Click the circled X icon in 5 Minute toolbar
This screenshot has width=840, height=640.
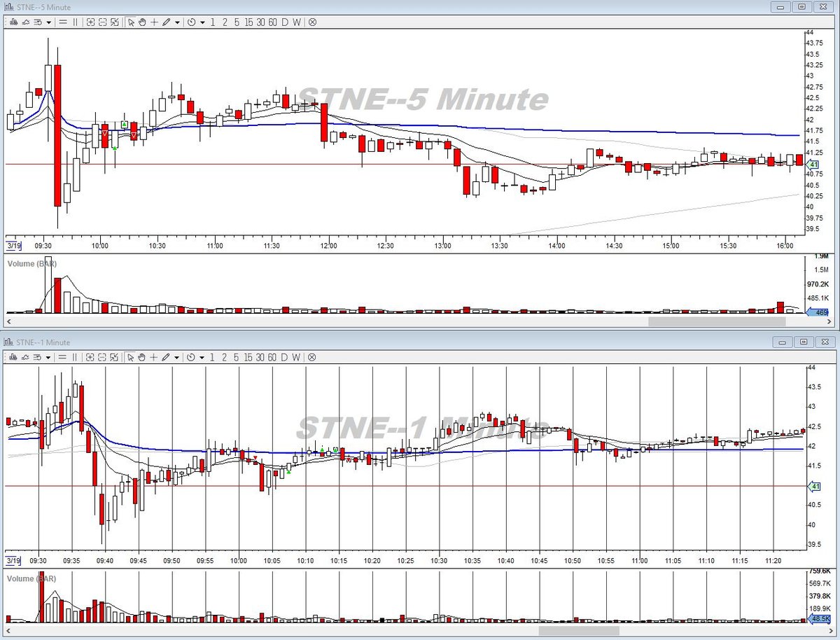312,22
